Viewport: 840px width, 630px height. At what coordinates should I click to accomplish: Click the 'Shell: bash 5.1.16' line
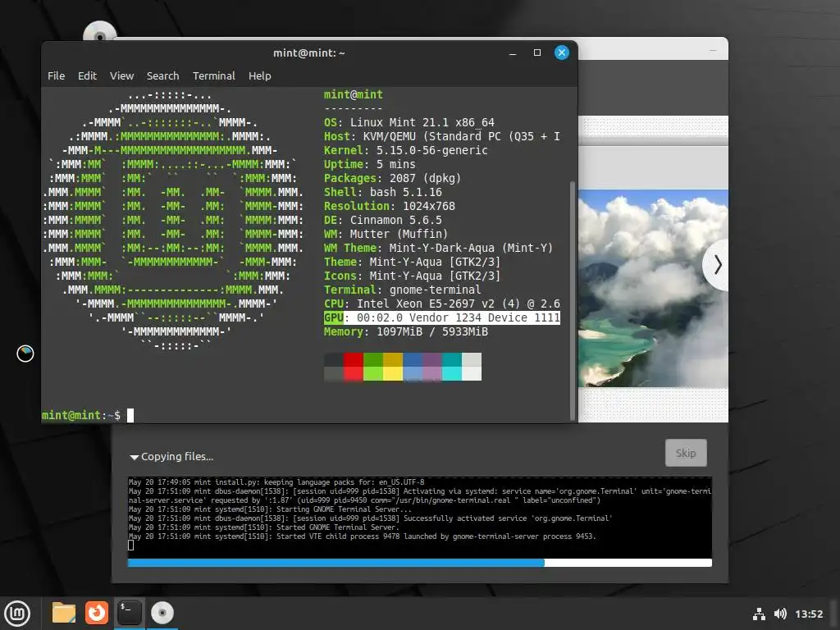click(x=382, y=192)
